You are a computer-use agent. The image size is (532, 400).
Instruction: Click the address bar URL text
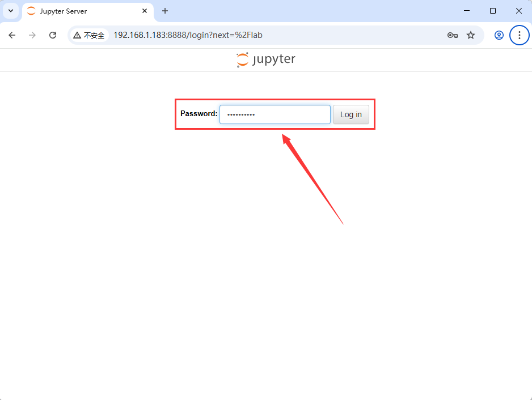[188, 35]
